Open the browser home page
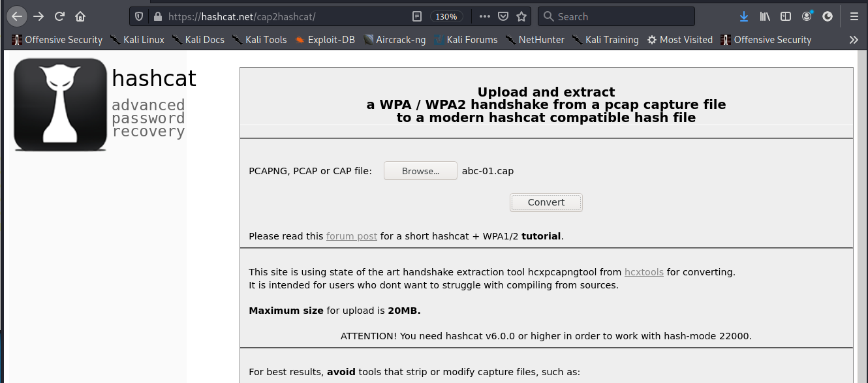The image size is (868, 383). [80, 16]
